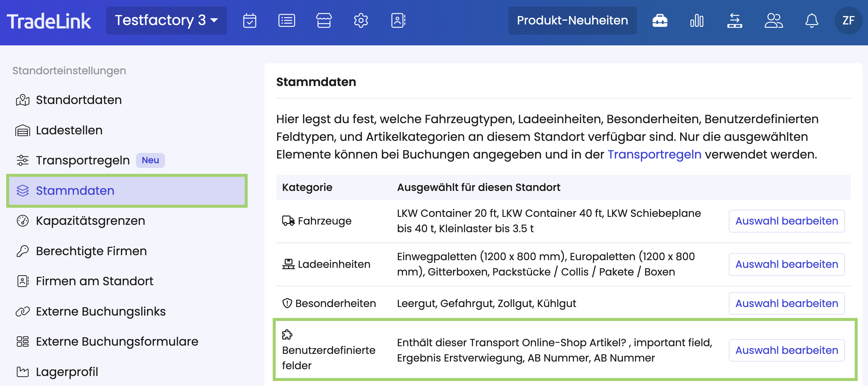The width and height of the screenshot is (868, 386).
Task: Go to Standortdaten in sidebar
Action: pyautogui.click(x=78, y=100)
